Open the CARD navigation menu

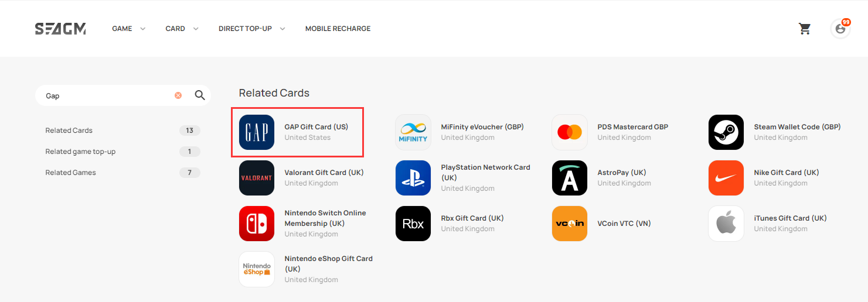(175, 29)
